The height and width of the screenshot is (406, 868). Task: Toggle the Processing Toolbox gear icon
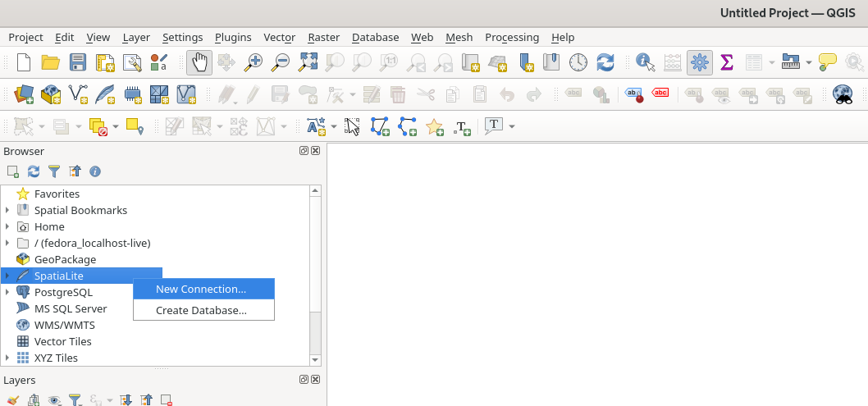click(700, 62)
